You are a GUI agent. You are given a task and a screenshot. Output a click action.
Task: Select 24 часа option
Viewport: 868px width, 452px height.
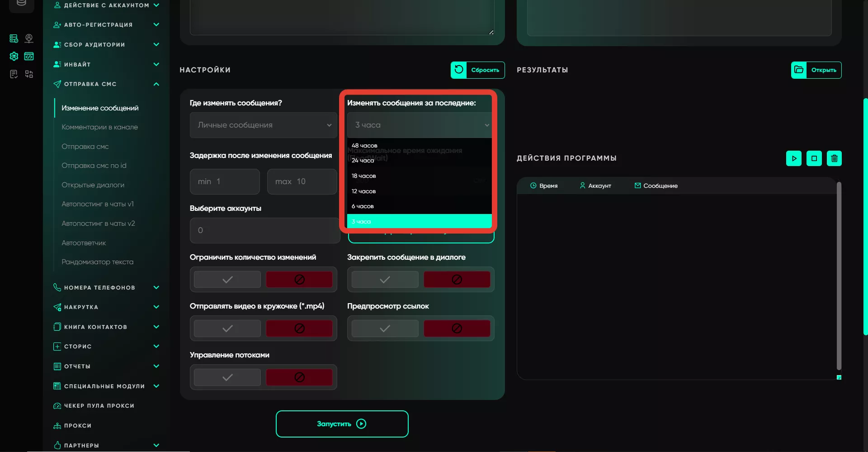[420, 161]
